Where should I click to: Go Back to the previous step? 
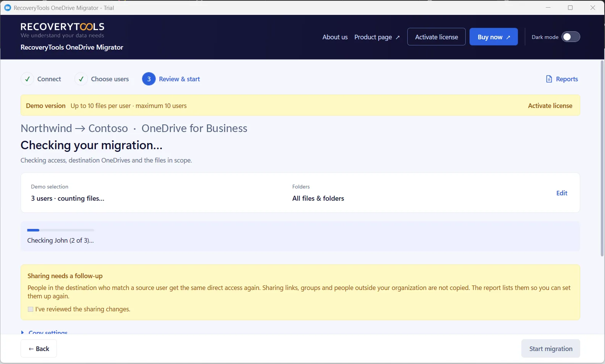pos(39,348)
